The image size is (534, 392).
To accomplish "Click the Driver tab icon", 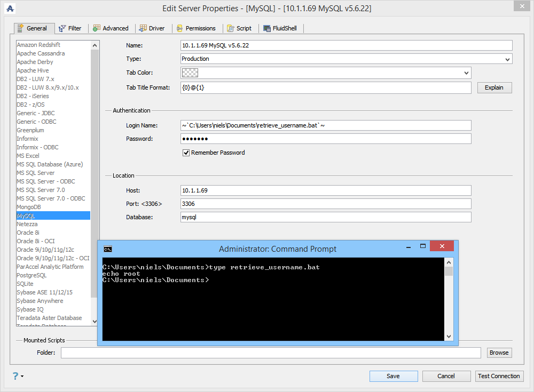I will coord(143,28).
